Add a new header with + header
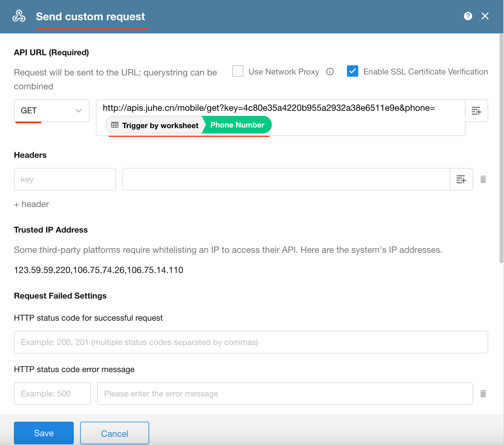Image resolution: width=504 pixels, height=445 pixels. click(x=32, y=204)
